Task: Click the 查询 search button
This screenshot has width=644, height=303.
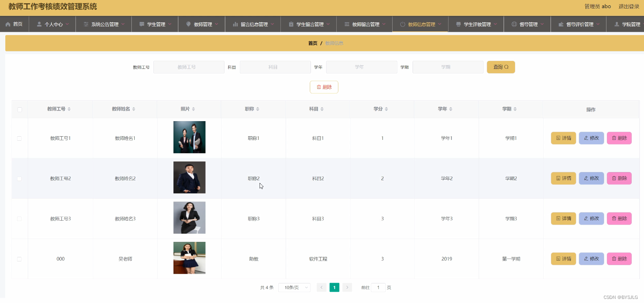Action: (x=501, y=67)
